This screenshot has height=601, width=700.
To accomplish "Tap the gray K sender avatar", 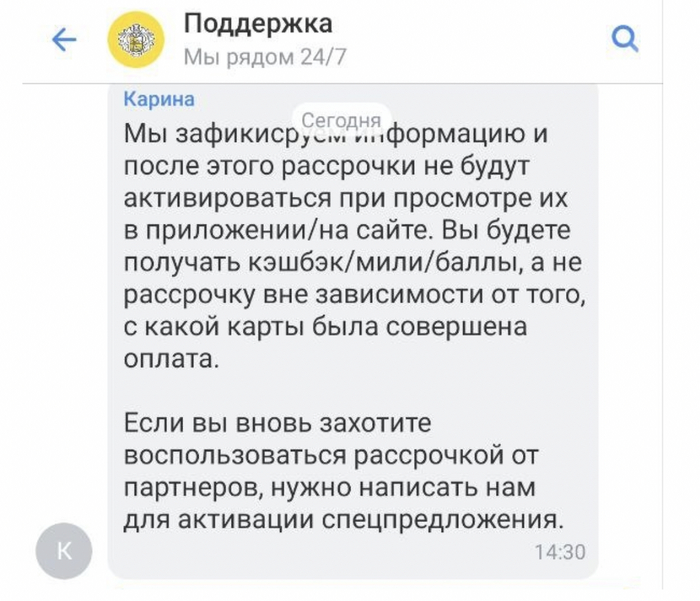I will pyautogui.click(x=63, y=551).
